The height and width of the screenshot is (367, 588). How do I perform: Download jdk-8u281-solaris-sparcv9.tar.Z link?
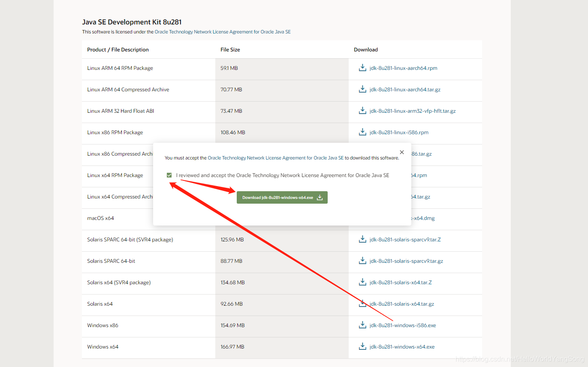tap(405, 240)
